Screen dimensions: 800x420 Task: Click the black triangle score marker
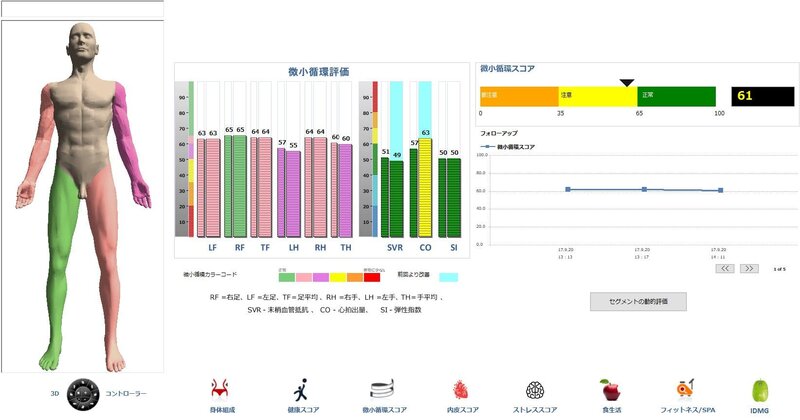[x=627, y=83]
